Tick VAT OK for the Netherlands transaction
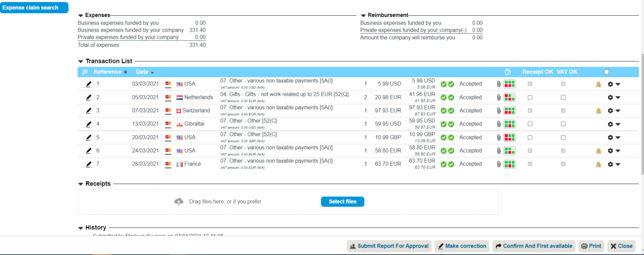 pyautogui.click(x=563, y=97)
